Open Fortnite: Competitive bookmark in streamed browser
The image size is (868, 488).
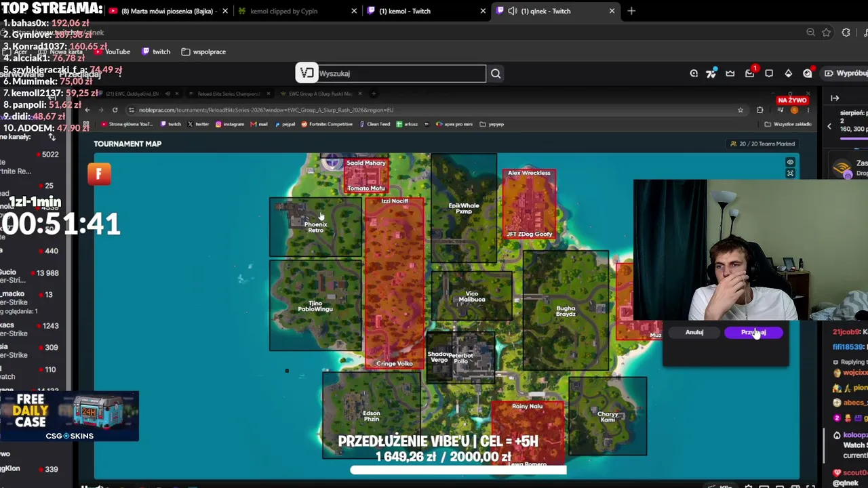coord(327,124)
